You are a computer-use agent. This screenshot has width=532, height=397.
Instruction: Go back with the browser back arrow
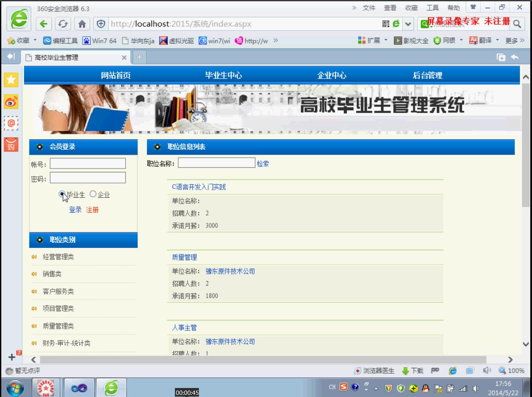[43, 24]
